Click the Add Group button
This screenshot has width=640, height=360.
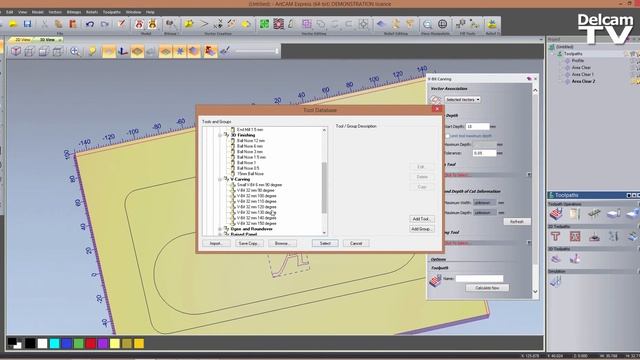pos(421,229)
